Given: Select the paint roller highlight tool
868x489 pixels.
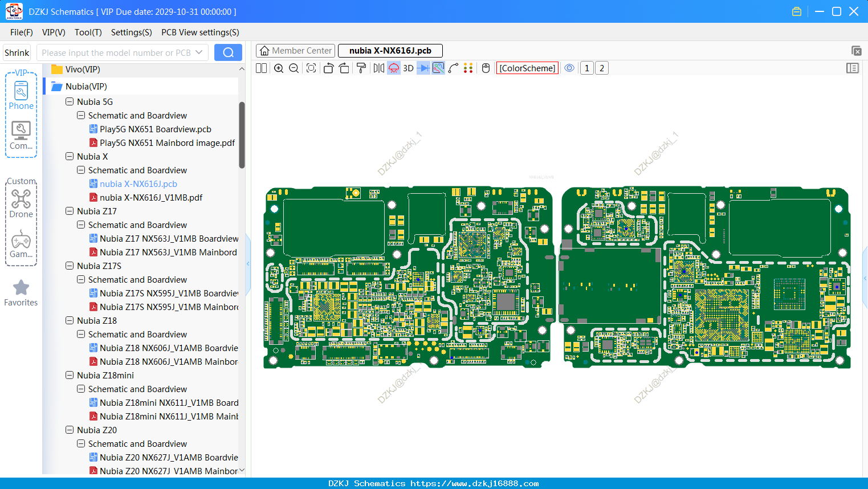Looking at the screenshot, I should (x=361, y=68).
